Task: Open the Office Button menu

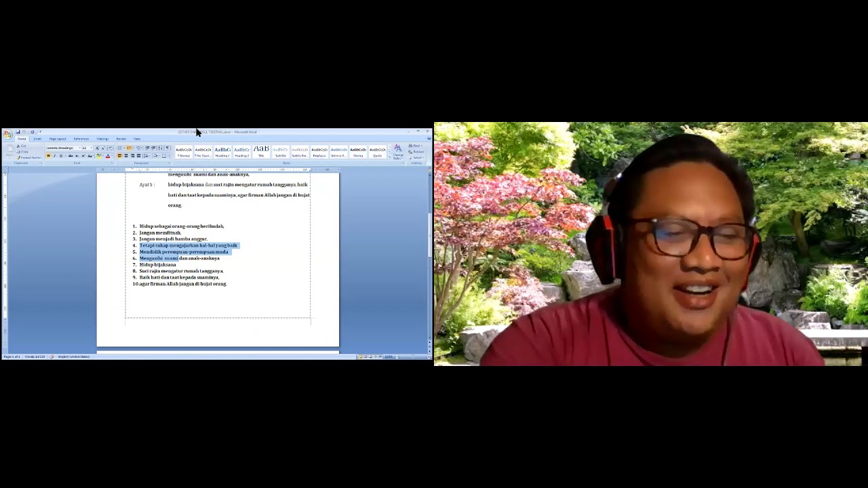Action: 7,134
